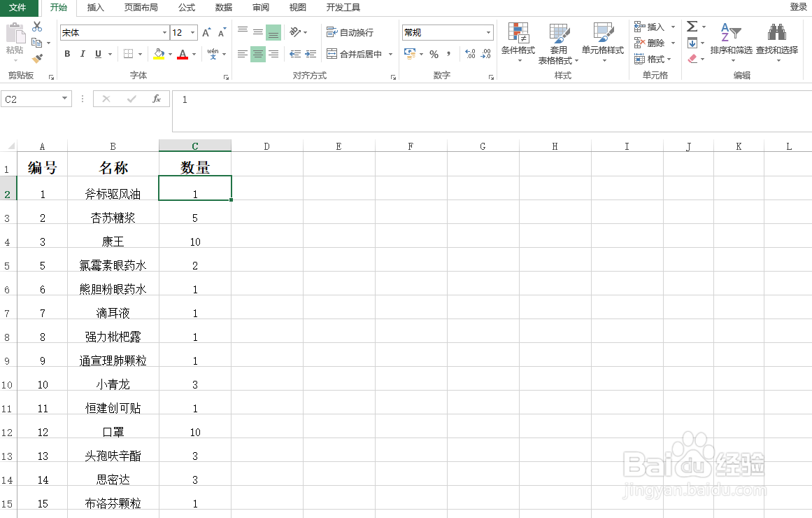Toggle bottom align for cell
Image resolution: width=812 pixels, height=518 pixels.
tap(273, 32)
